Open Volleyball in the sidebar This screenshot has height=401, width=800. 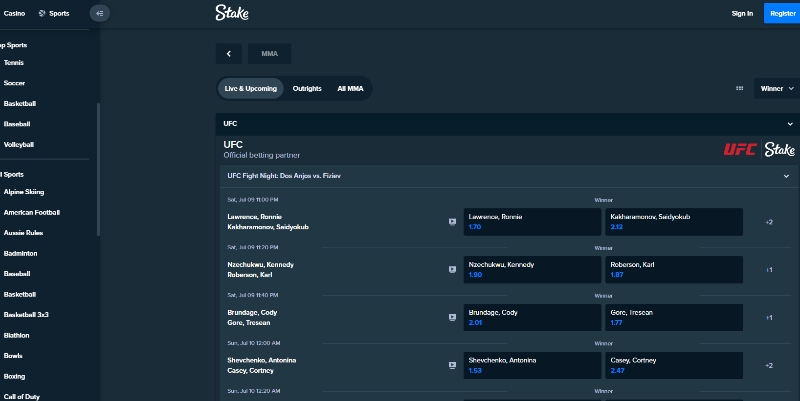[x=19, y=144]
